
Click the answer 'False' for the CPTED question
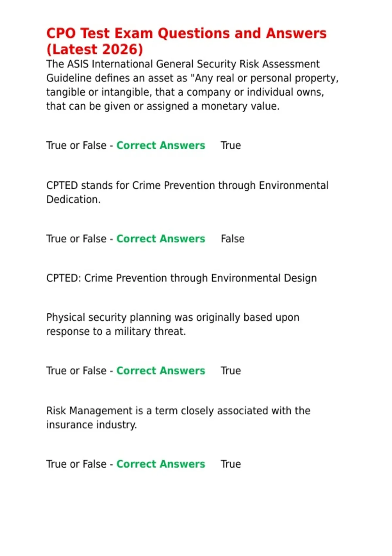pos(233,239)
